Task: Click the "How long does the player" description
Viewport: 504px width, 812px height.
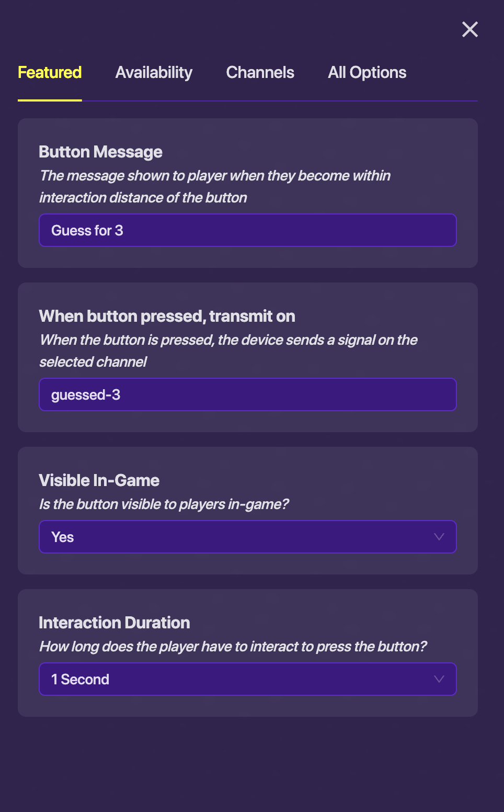Action: pyautogui.click(x=233, y=647)
